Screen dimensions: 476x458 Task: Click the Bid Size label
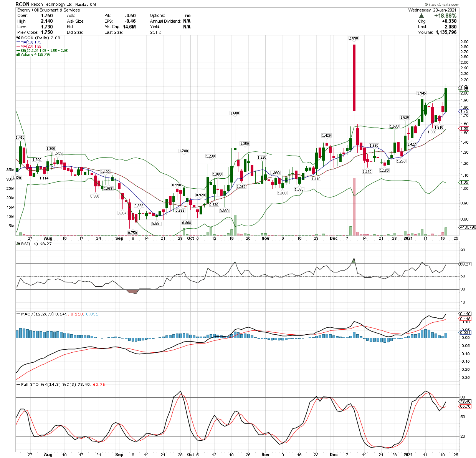[x=75, y=32]
